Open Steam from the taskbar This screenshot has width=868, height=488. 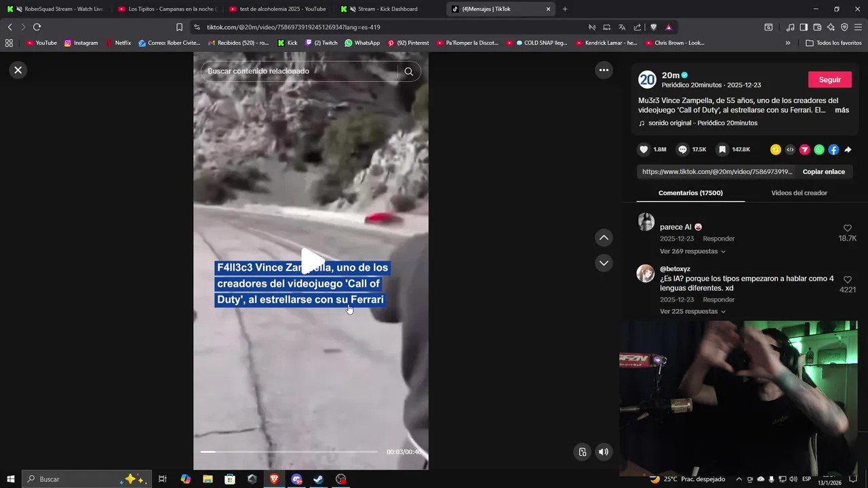tap(318, 479)
